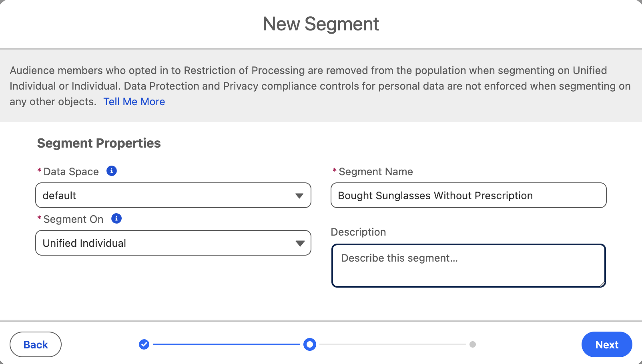Image resolution: width=642 pixels, height=364 pixels.
Task: Click the Description label
Action: point(358,232)
